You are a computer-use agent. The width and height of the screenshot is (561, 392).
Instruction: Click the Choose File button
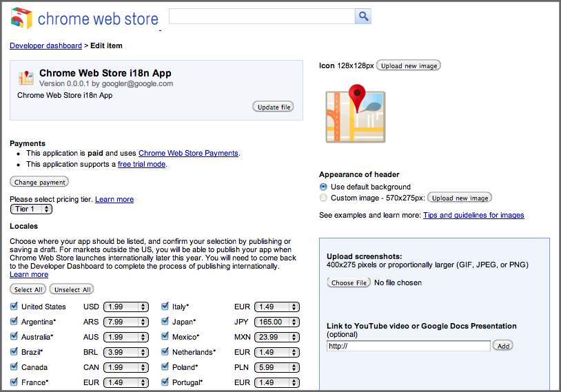[349, 282]
